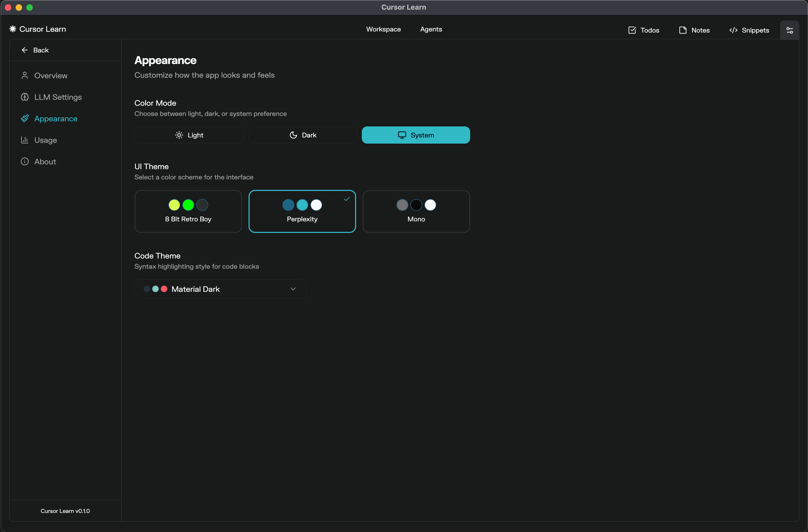Screen dimensions: 808x532
Task: Click the Back arrow icon
Action: point(24,50)
